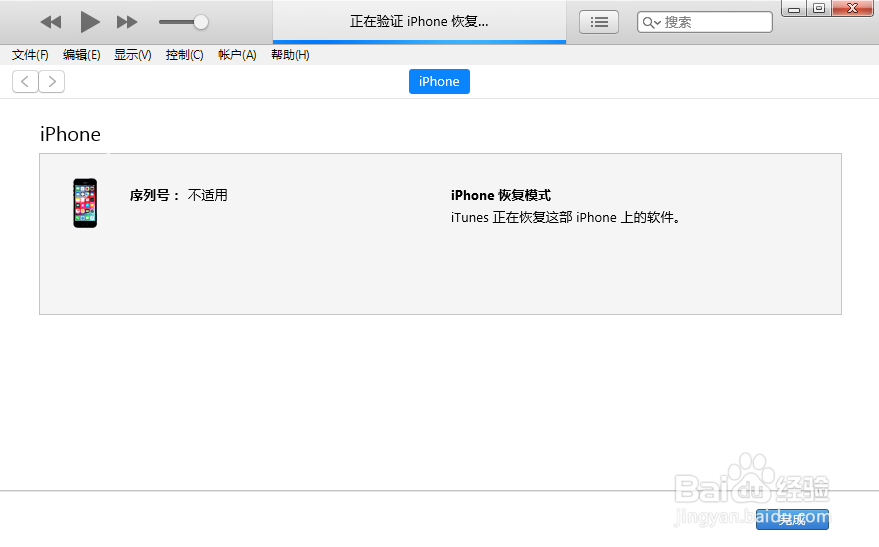The width and height of the screenshot is (879, 547).
Task: Maximize the iTunes window
Action: 818,8
